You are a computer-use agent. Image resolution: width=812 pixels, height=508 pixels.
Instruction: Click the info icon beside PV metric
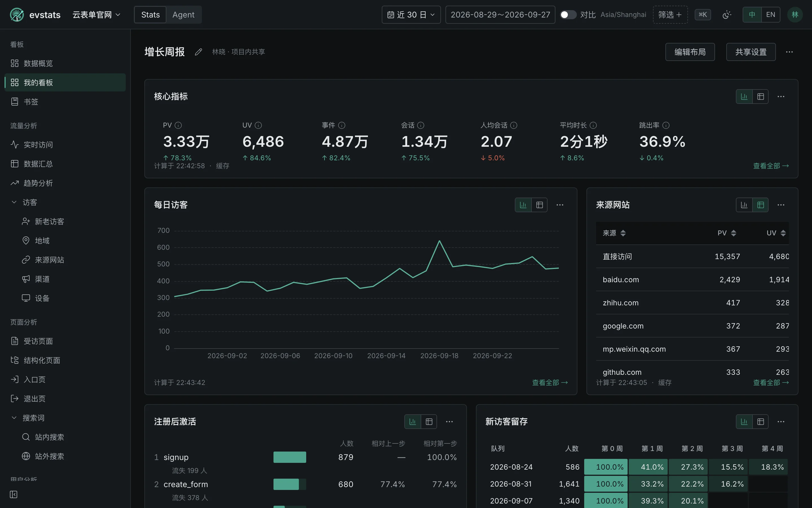[178, 125]
